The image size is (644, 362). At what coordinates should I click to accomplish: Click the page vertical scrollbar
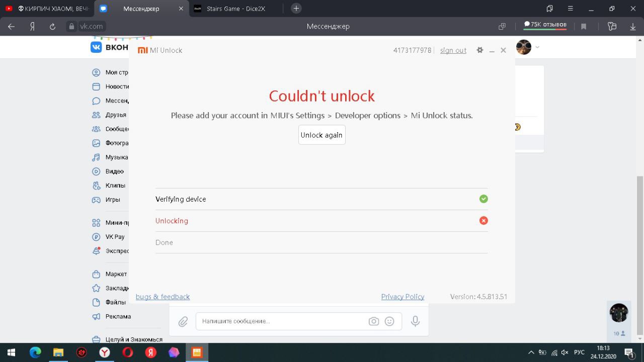(x=640, y=255)
